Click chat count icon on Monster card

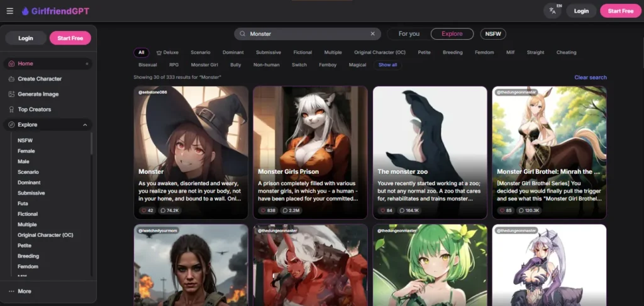tap(163, 210)
